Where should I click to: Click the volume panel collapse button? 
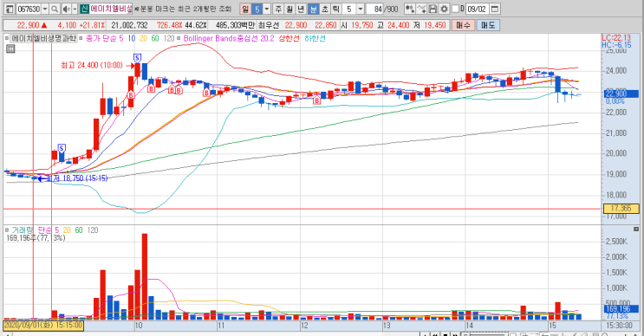[636, 229]
